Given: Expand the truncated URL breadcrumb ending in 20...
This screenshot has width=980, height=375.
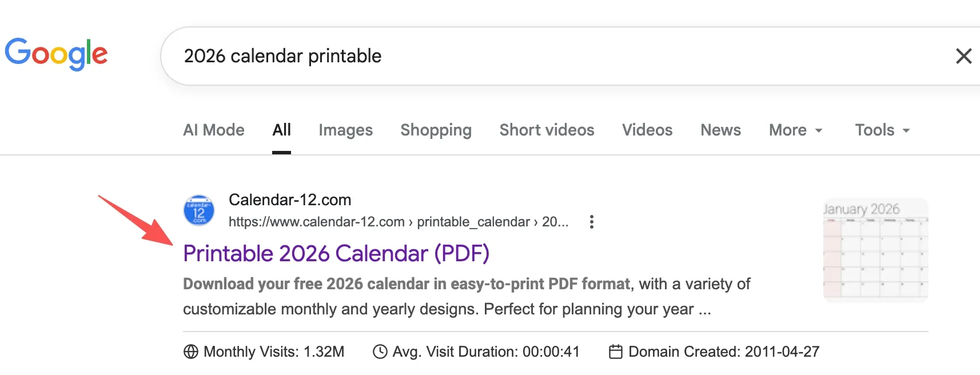Looking at the screenshot, I should point(557,222).
